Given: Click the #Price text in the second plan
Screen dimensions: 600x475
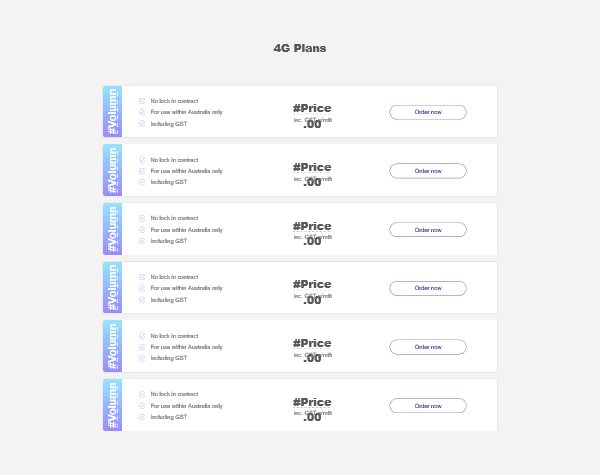Looking at the screenshot, I should click(312, 167).
